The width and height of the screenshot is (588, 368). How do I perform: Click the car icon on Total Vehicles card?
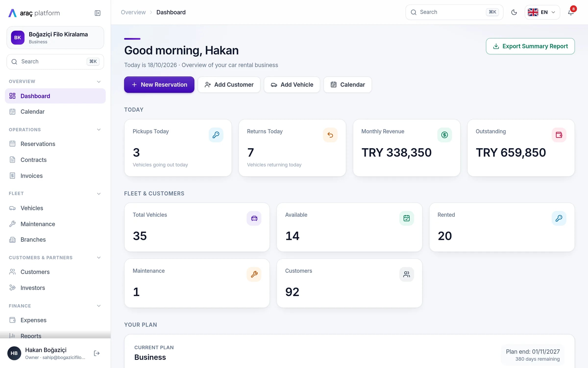pos(254,218)
